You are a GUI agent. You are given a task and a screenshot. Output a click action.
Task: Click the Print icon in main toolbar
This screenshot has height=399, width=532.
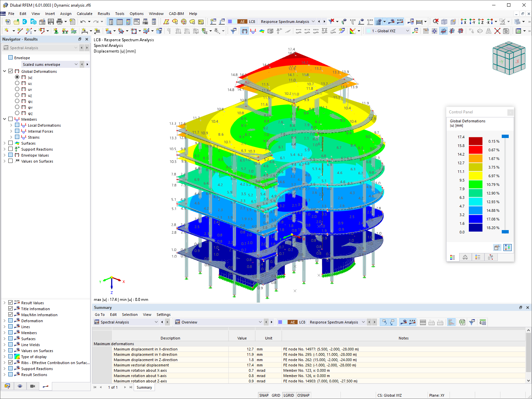(60, 21)
